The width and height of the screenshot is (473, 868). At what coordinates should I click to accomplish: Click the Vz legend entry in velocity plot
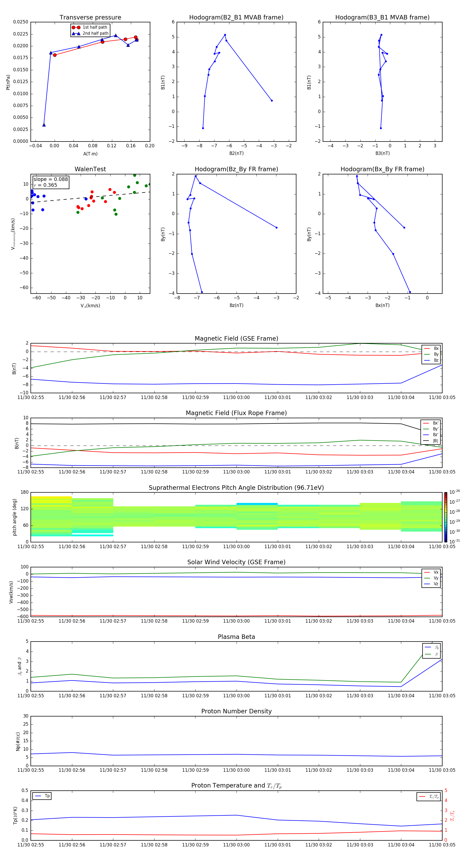(431, 584)
